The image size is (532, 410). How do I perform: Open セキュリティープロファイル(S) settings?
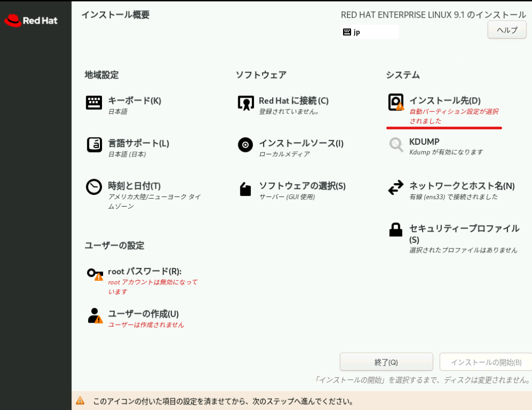(464, 233)
